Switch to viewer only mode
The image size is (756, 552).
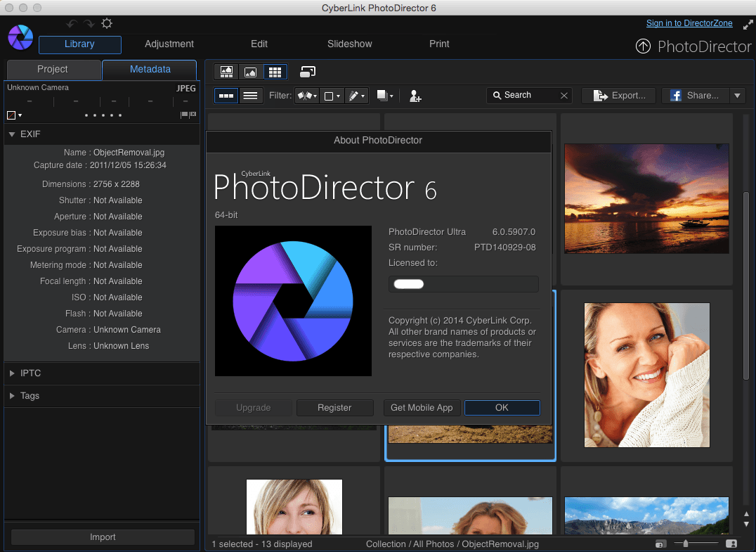coord(251,72)
